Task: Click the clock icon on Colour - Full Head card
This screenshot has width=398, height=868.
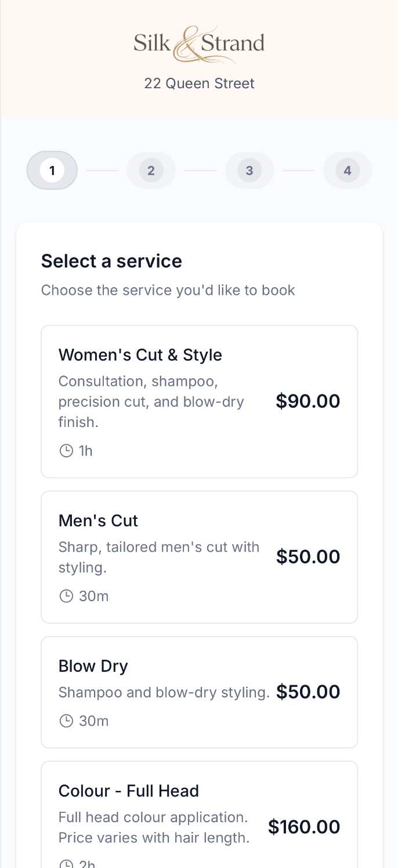Action: 66,863
